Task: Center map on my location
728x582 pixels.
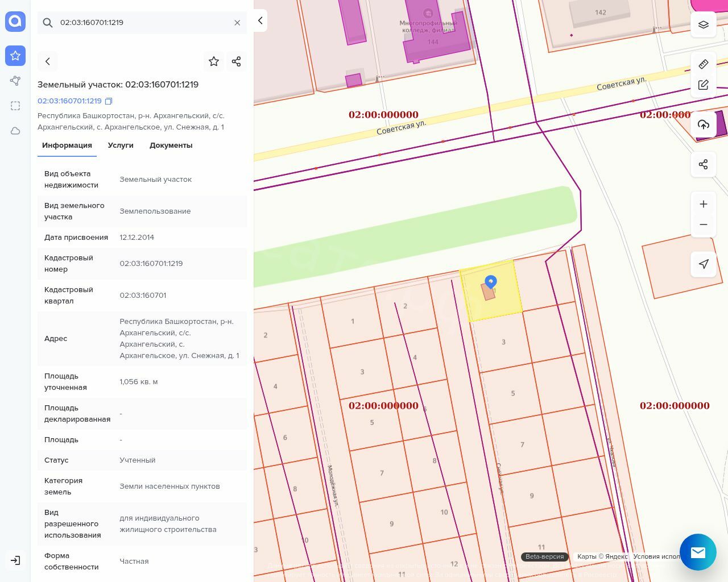Action: pos(703,264)
